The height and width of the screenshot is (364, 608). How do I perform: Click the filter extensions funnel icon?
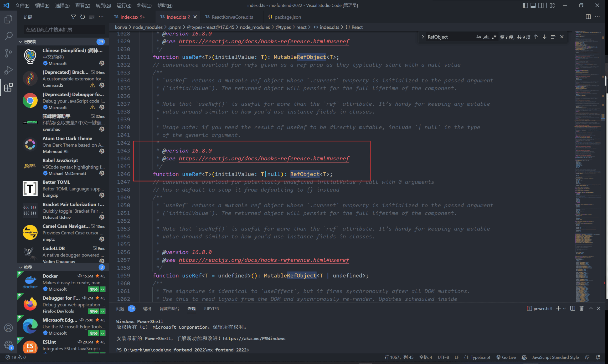(x=73, y=17)
